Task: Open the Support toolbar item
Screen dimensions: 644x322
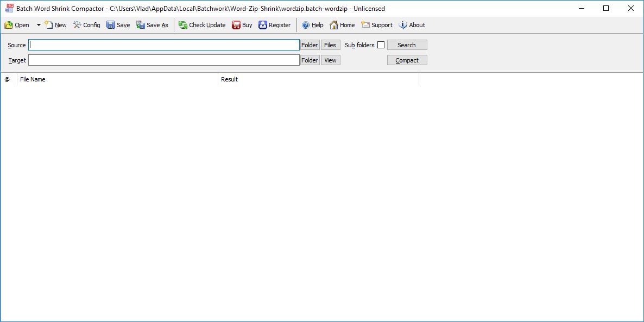Action: [x=377, y=25]
